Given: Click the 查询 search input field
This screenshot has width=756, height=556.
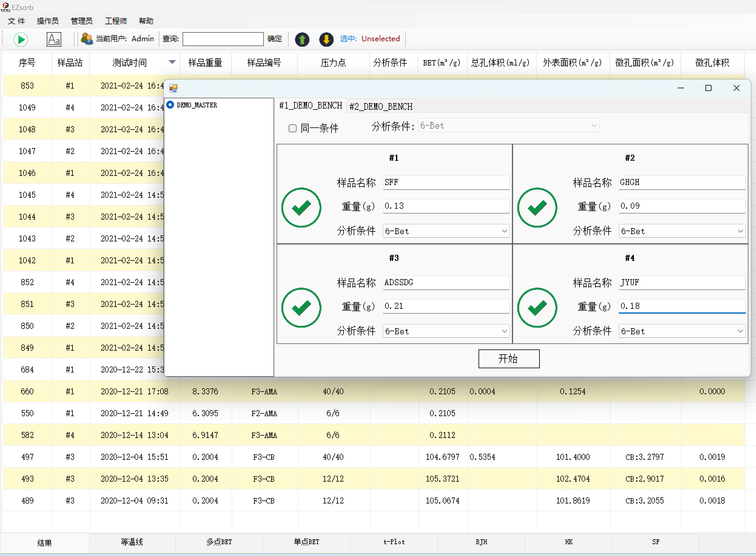Looking at the screenshot, I should 223,39.
